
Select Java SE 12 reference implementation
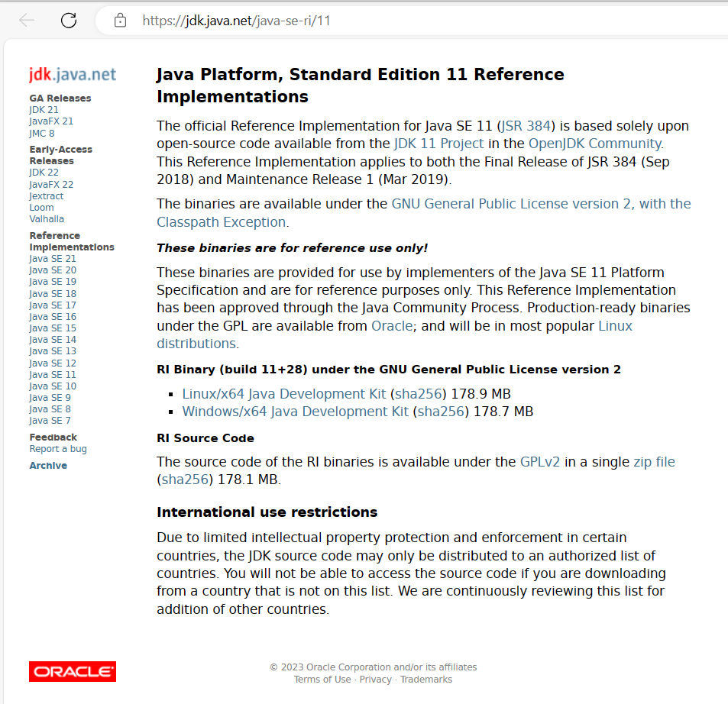point(53,363)
